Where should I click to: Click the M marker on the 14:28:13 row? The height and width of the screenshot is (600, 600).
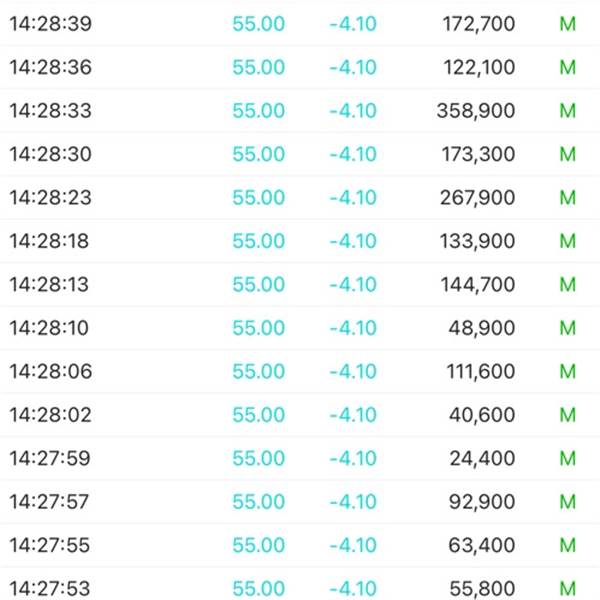click(567, 284)
